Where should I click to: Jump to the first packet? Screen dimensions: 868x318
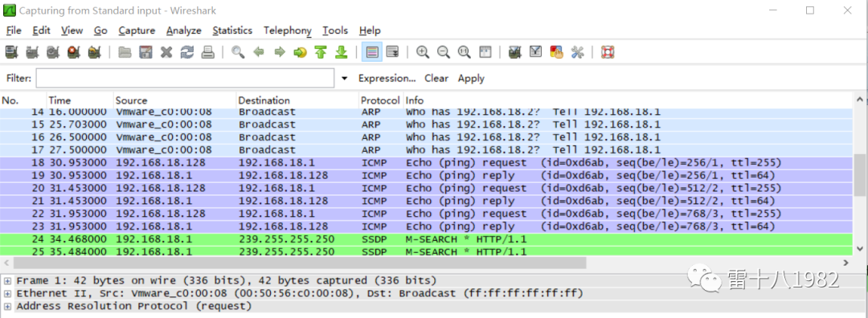(321, 52)
